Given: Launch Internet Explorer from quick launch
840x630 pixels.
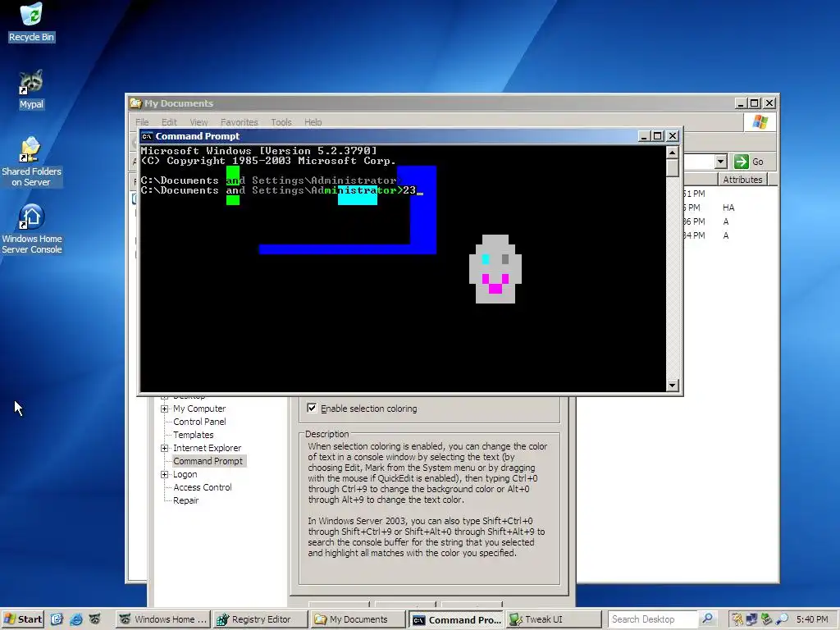Looking at the screenshot, I should click(x=76, y=619).
